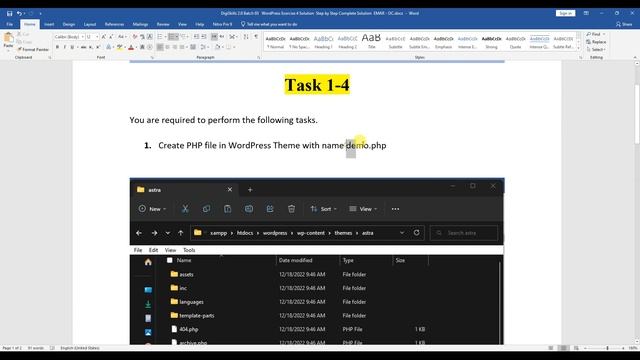Viewport: 640px width, 360px height.
Task: Toggle Strikethrough formatting
Action: click(x=83, y=47)
